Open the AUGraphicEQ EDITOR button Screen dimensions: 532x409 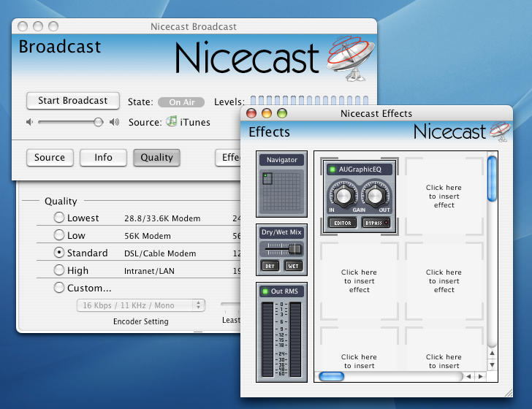343,223
